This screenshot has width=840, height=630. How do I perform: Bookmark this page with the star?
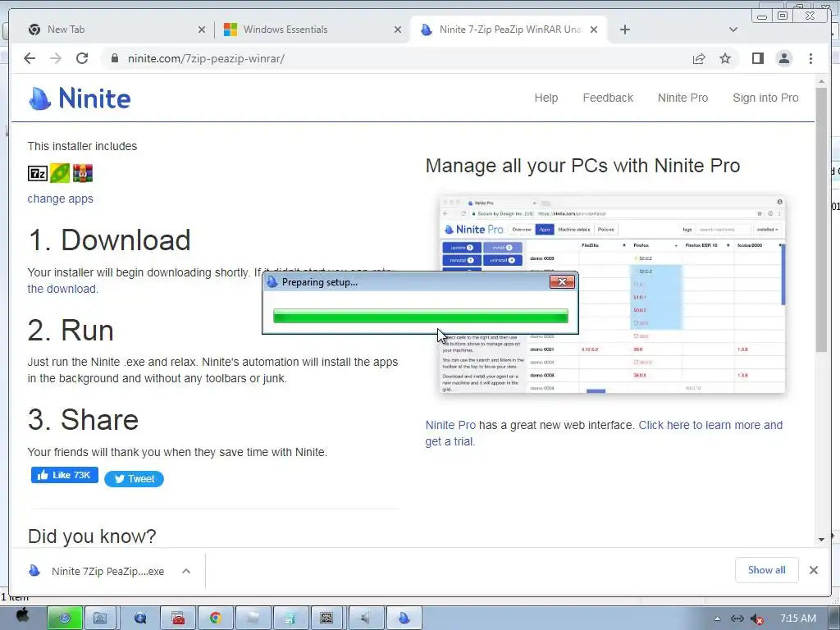[x=725, y=58]
